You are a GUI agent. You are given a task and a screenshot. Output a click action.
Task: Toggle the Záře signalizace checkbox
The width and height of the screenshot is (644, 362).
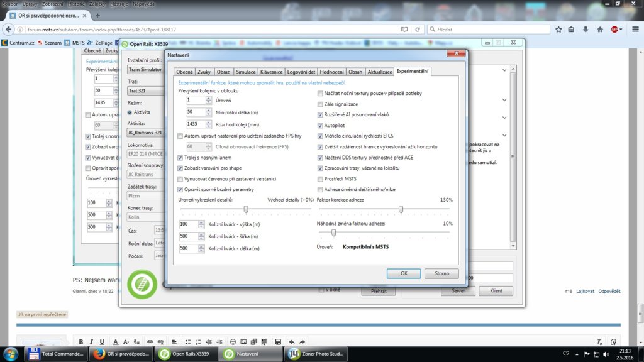pos(320,104)
